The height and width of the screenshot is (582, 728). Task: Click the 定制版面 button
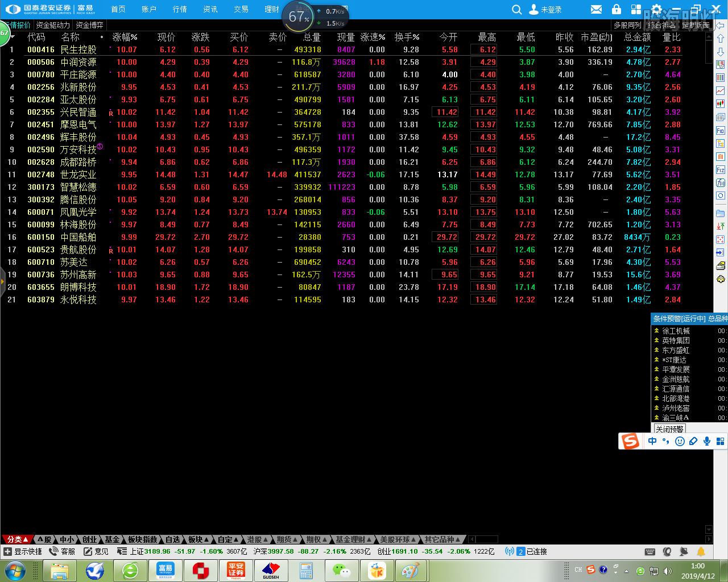click(x=696, y=25)
